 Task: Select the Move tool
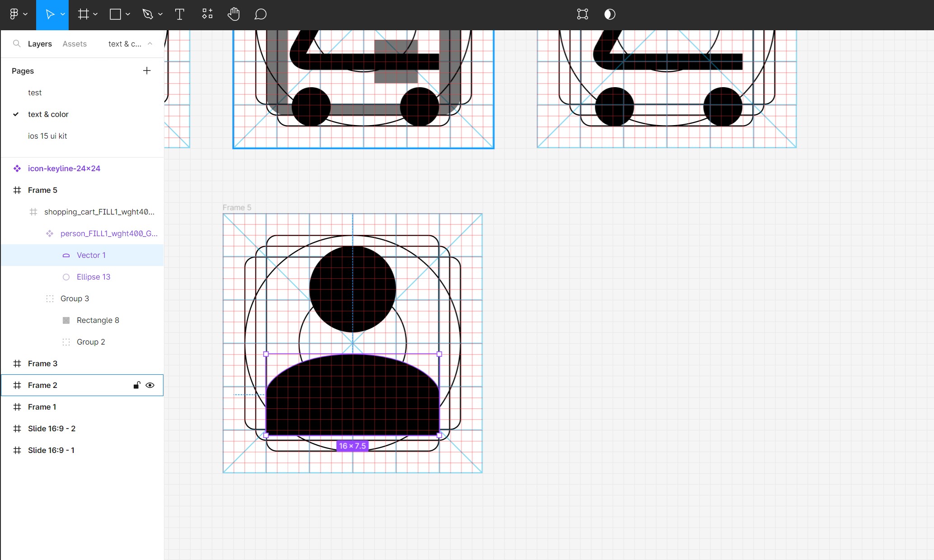[50, 14]
